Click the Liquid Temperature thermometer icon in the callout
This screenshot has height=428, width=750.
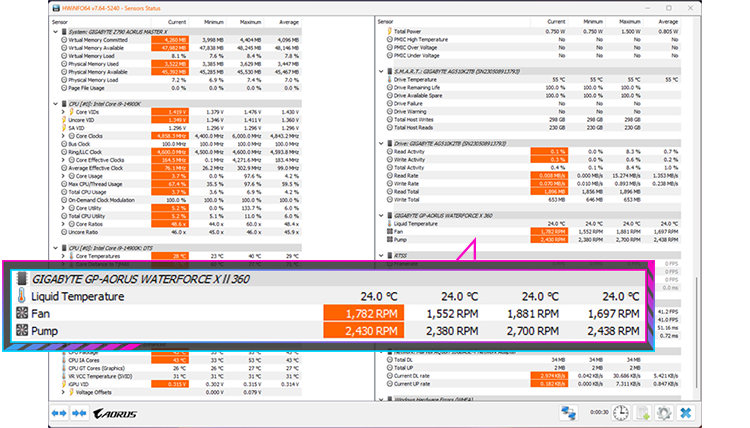(x=22, y=296)
